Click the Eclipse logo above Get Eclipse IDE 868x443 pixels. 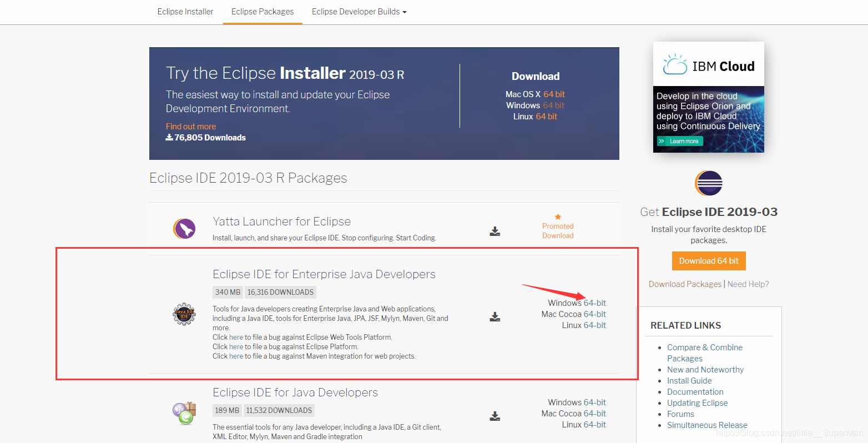[x=708, y=183]
